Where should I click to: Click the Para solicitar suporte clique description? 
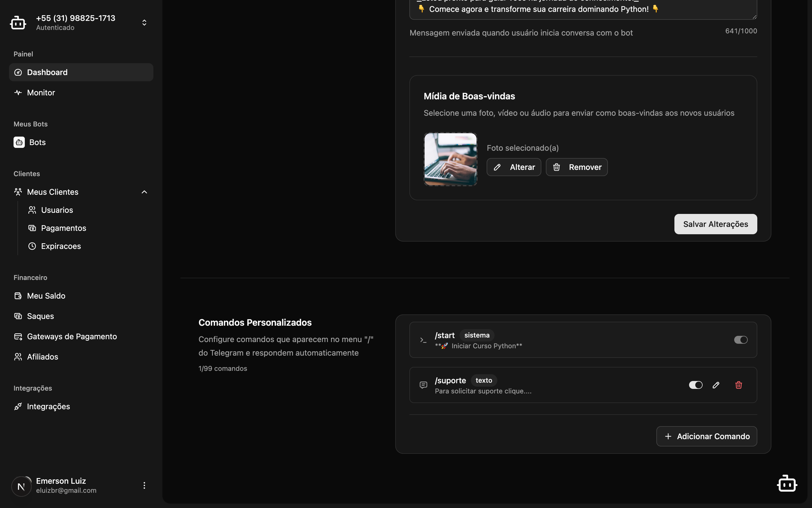point(483,391)
